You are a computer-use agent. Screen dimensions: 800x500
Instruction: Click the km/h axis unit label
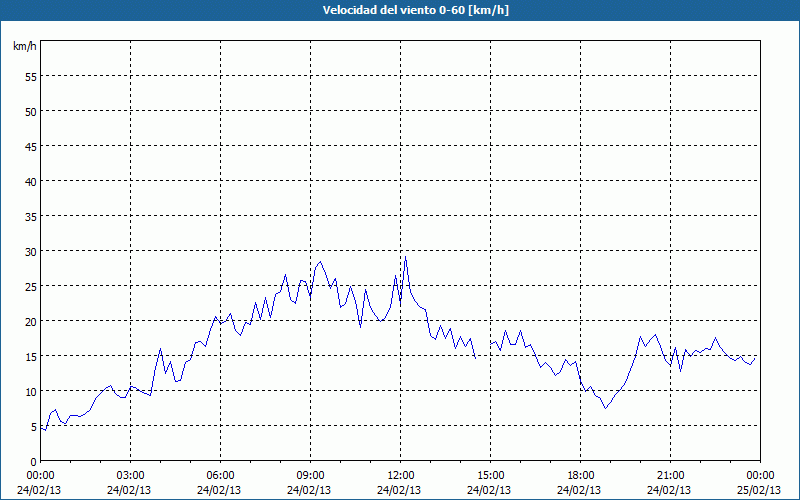coord(25,46)
